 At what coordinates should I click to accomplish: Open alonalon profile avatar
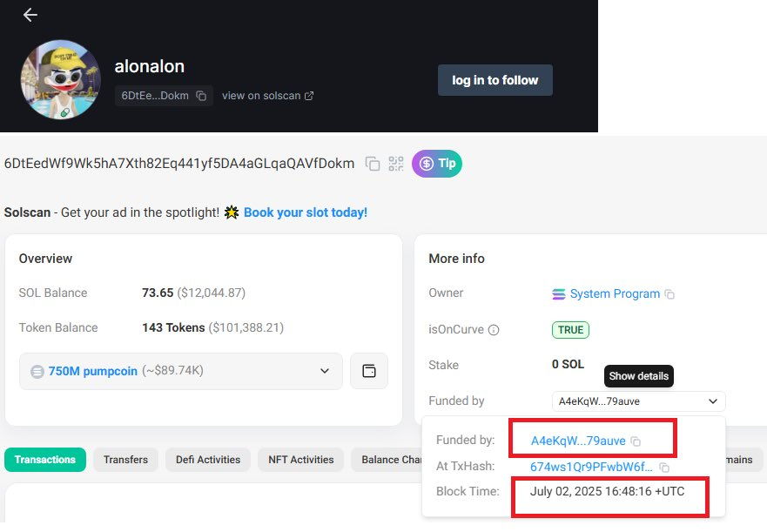click(61, 80)
